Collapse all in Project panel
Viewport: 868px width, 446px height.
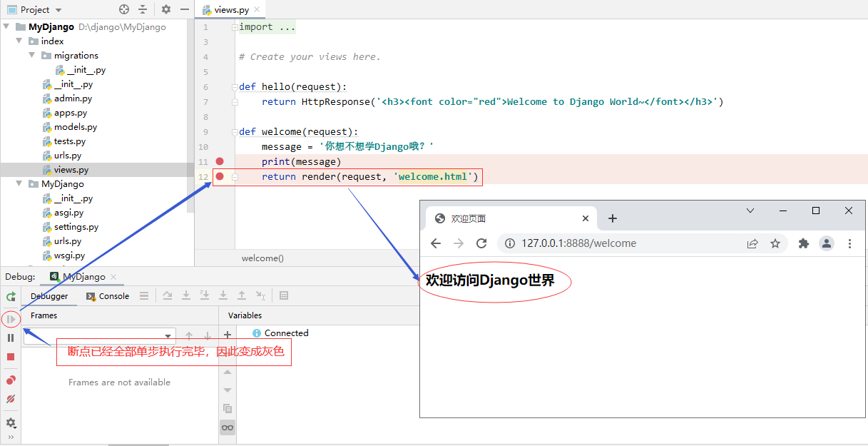coord(143,9)
